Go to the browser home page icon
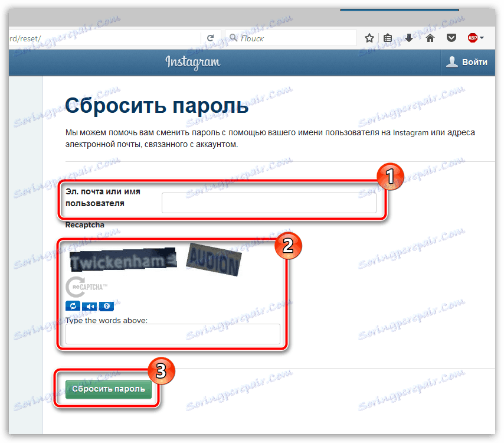 click(430, 38)
